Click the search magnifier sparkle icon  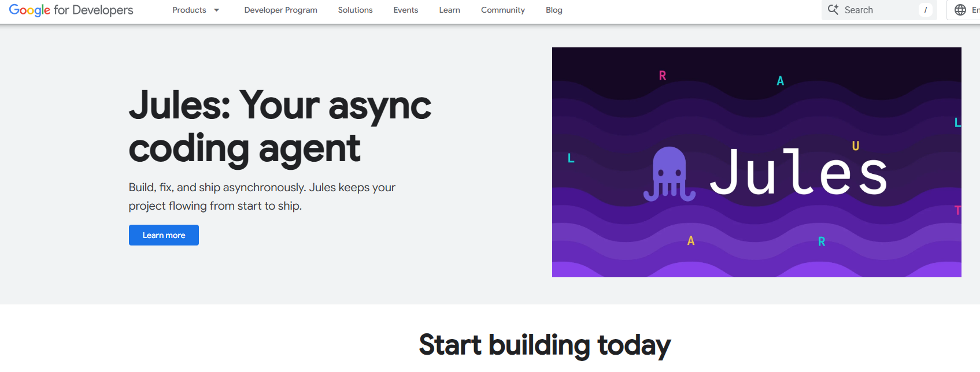pyautogui.click(x=833, y=10)
